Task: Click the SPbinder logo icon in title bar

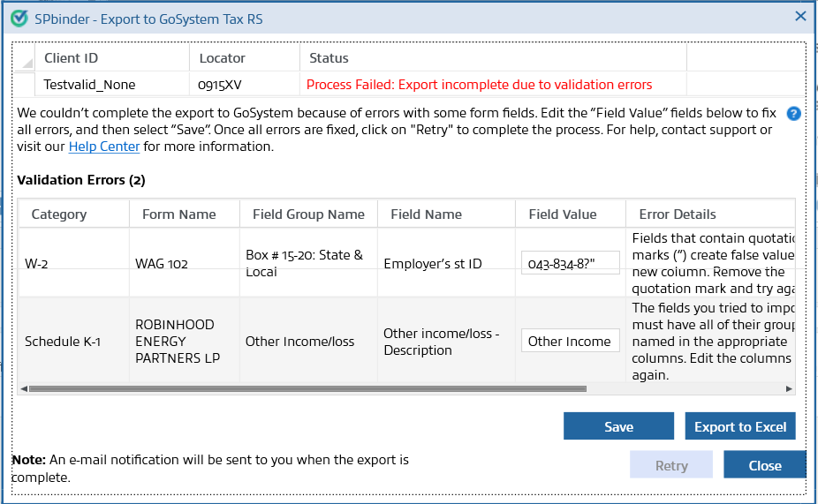Action: (19, 18)
